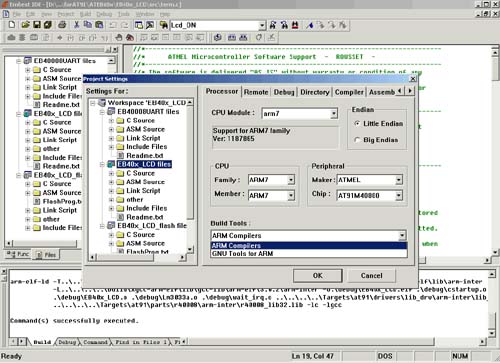This screenshot has height=363, width=500.
Task: Open the Assembler tab
Action: point(382,92)
